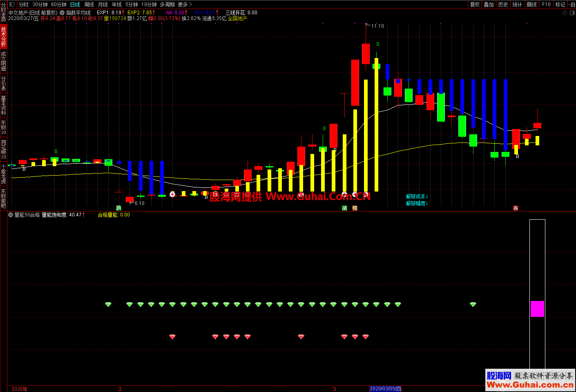The image size is (576, 392).
Task: Click the rightmost red diamond indicator
Action: tap(366, 337)
